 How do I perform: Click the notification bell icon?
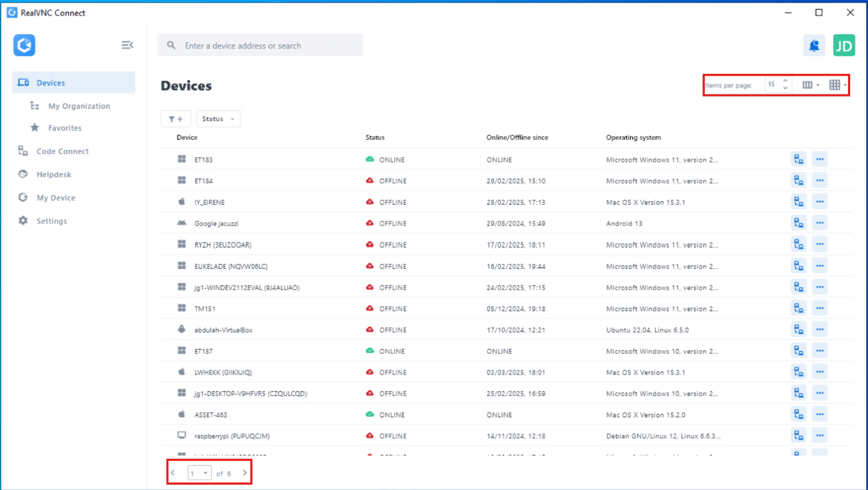coord(814,46)
